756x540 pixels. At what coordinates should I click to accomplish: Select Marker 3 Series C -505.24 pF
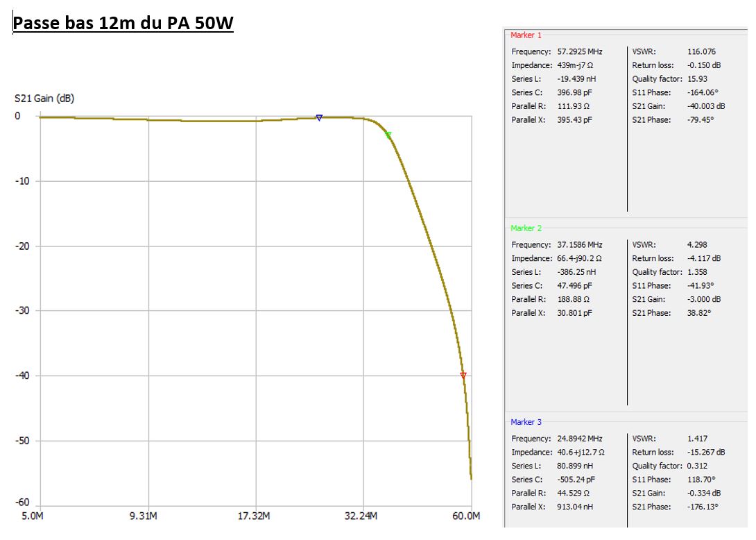tap(576, 479)
